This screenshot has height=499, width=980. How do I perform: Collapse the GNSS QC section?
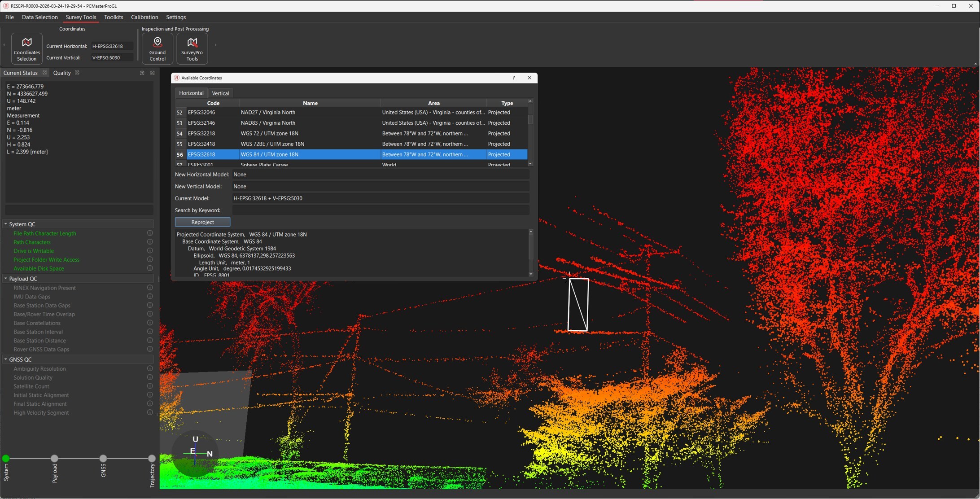point(6,359)
